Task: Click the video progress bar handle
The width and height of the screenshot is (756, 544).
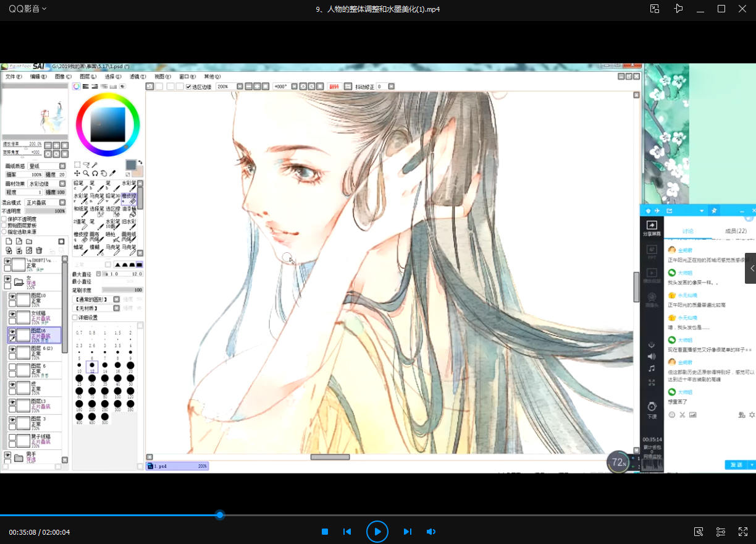Action: pyautogui.click(x=220, y=515)
